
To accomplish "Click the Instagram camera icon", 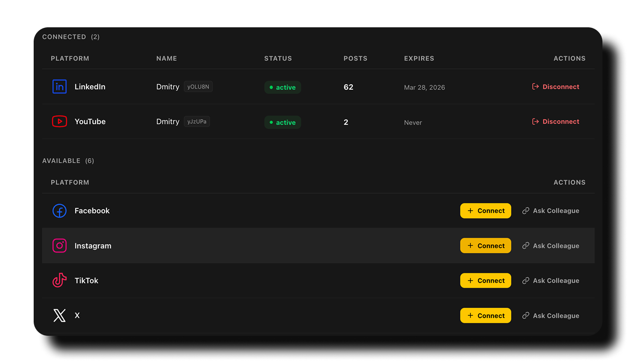I will (x=60, y=246).
